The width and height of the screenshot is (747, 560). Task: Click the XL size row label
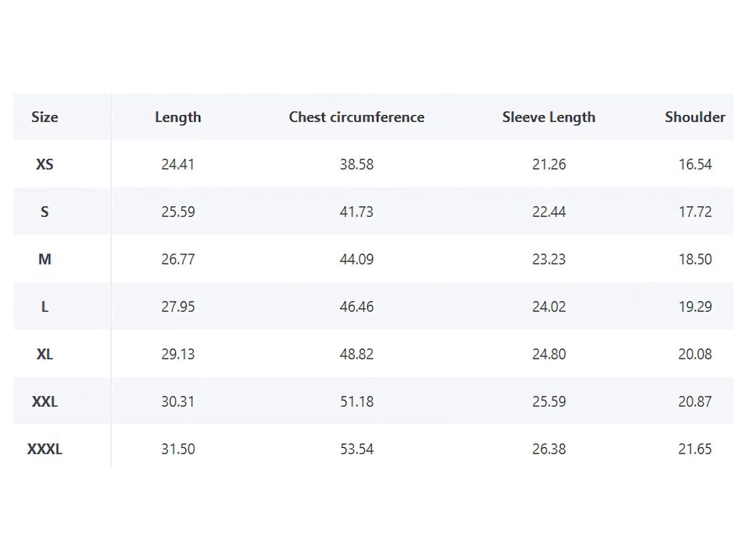click(x=44, y=355)
